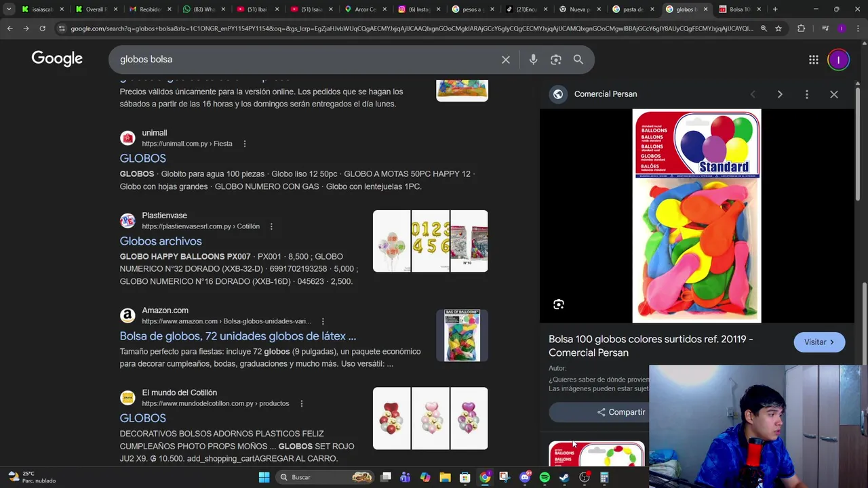Open Google Lens image search icon
868x488 pixels.
[556, 60]
